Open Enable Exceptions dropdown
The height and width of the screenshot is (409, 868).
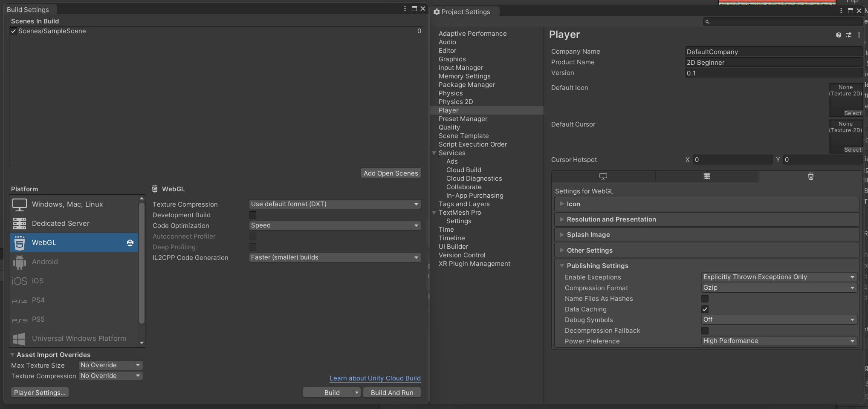point(779,277)
